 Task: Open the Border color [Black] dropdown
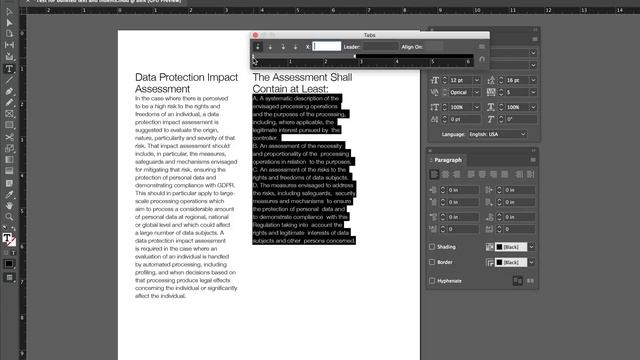[x=531, y=262]
